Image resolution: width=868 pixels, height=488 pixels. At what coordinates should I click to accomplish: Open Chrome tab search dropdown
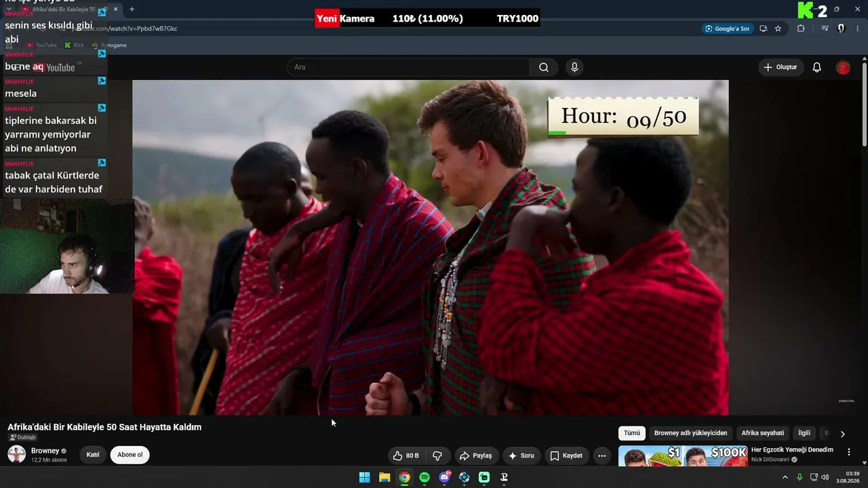click(x=9, y=9)
